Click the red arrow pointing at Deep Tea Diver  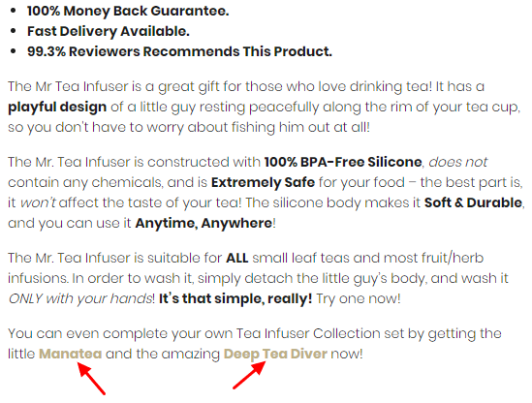(249, 375)
